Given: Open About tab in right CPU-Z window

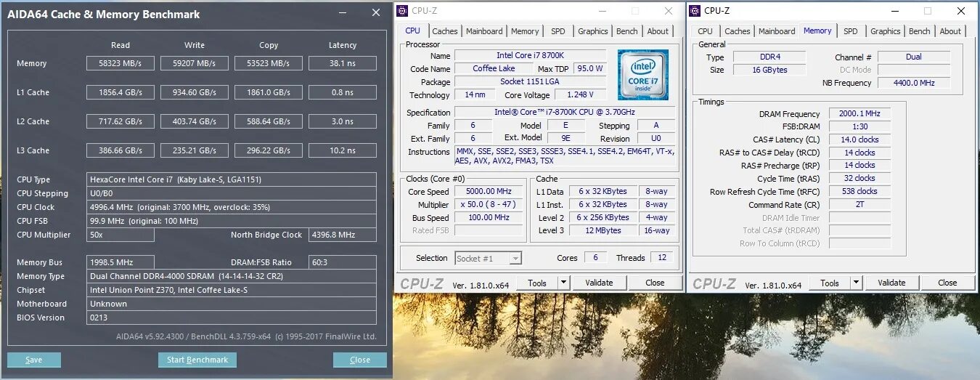Looking at the screenshot, I should click(950, 31).
